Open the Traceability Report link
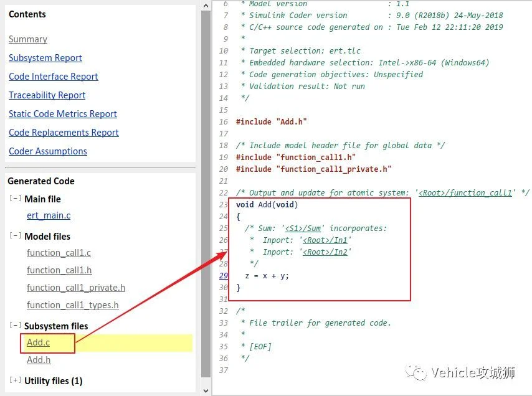 point(47,95)
